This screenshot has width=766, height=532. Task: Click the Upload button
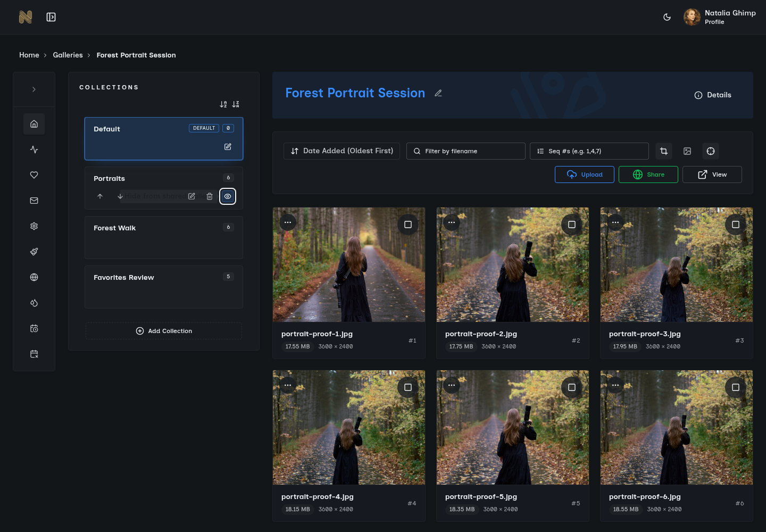tap(585, 174)
